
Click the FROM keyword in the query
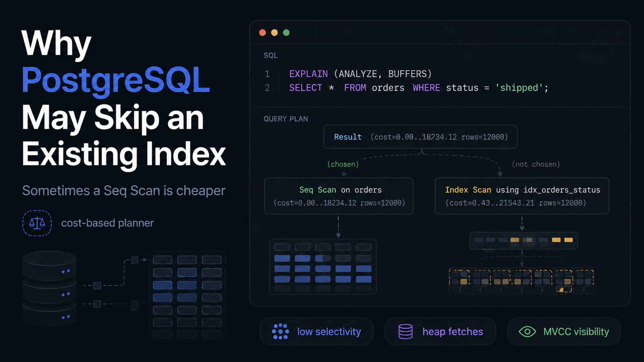[x=355, y=88]
